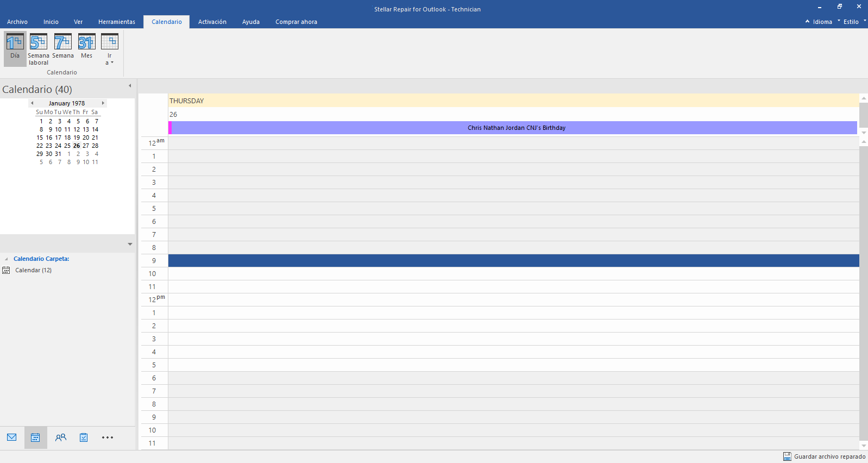Click day schedule scrollbar down arrow
The width and height of the screenshot is (868, 463).
click(x=864, y=446)
